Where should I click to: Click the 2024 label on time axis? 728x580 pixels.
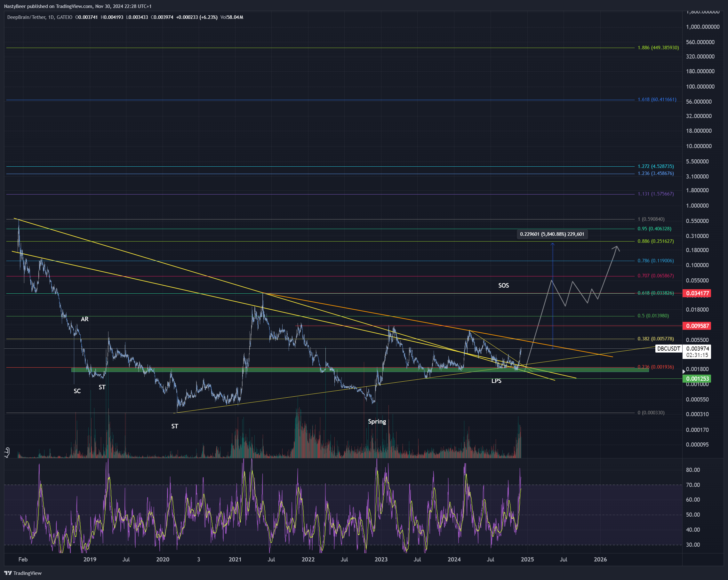click(454, 560)
